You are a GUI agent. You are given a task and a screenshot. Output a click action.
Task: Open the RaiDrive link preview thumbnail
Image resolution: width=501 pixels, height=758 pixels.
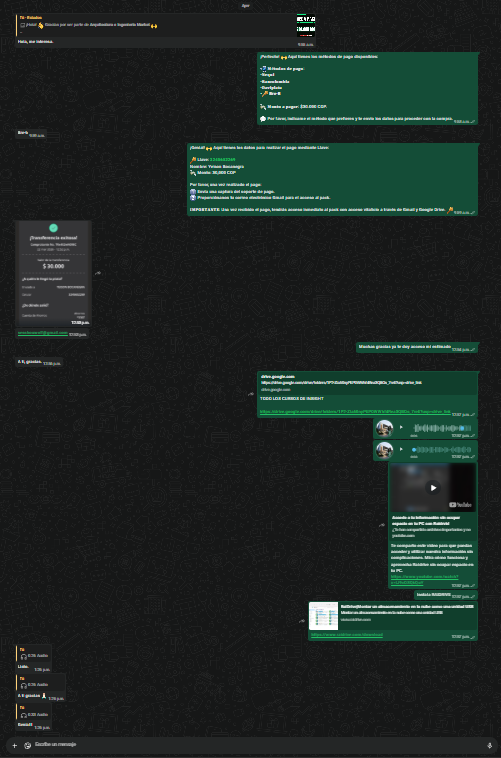[x=323, y=615]
